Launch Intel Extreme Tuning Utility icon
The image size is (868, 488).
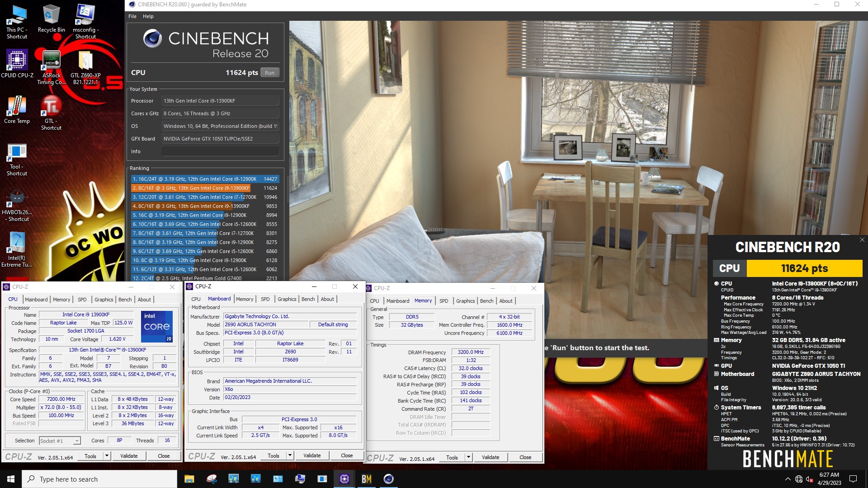coord(17,250)
